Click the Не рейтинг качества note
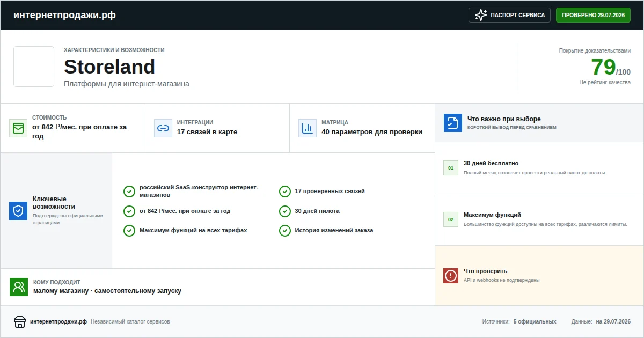Image resolution: width=644 pixels, height=338 pixels. point(605,83)
